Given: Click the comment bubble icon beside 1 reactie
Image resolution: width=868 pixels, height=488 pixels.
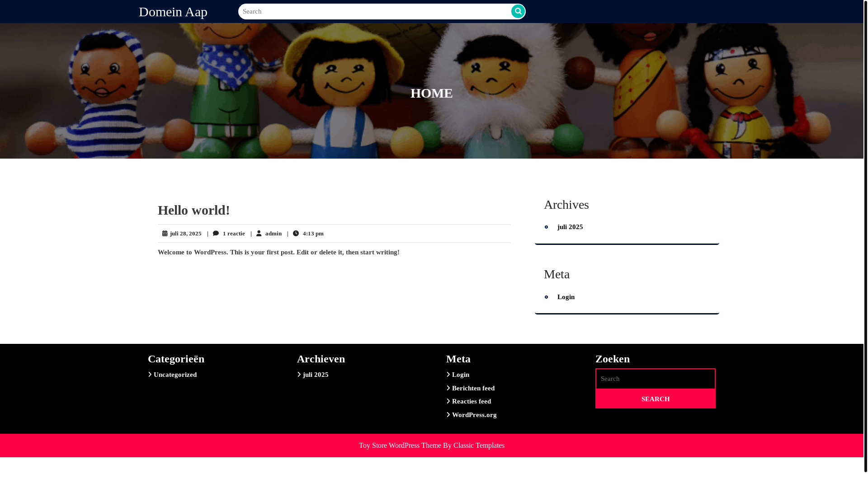Looking at the screenshot, I should [x=216, y=233].
